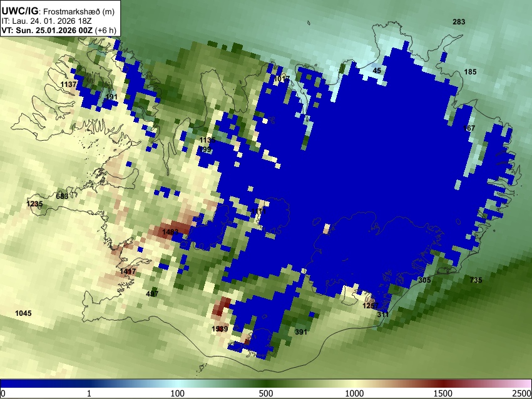Click the map value 199
This screenshot has height=399, width=532.
click(x=205, y=149)
